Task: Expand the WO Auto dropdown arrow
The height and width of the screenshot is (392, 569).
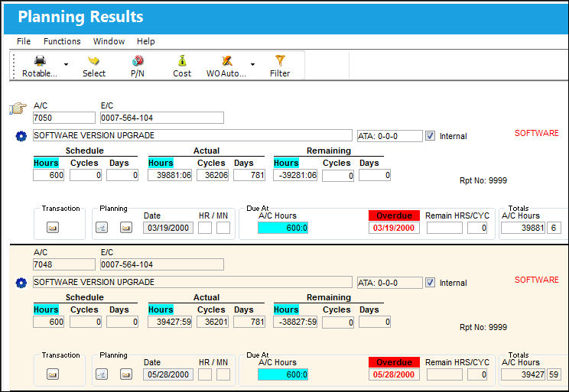Action: tap(252, 64)
